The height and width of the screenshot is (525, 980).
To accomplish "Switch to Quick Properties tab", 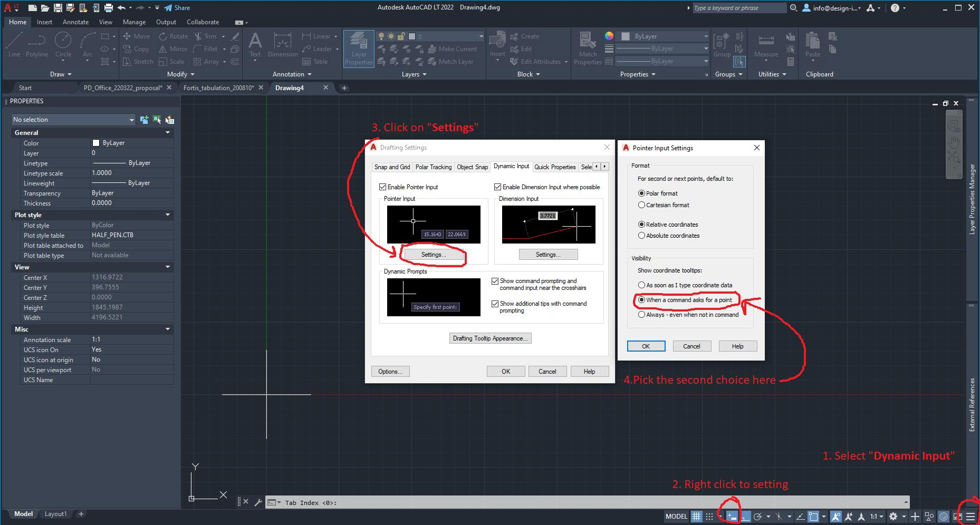I will point(555,167).
